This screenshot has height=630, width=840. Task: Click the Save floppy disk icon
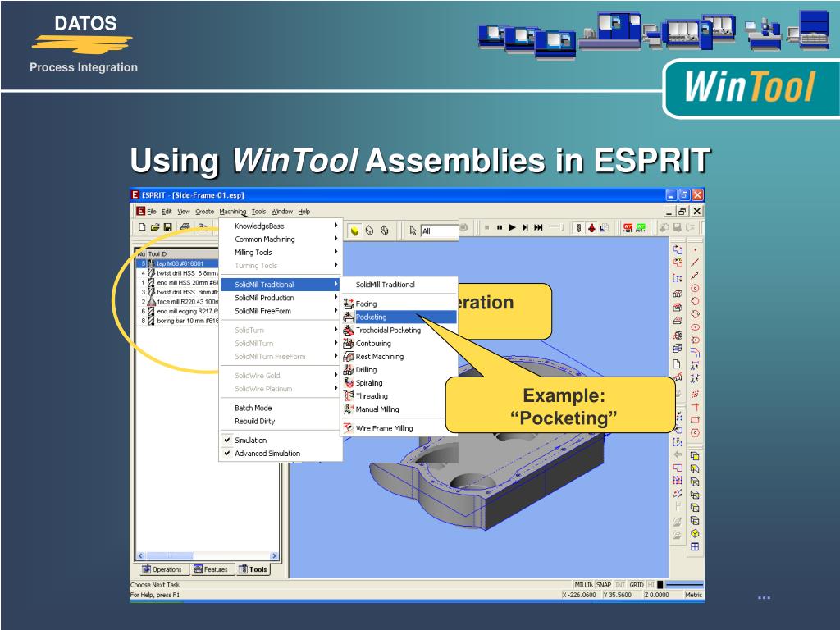pos(167,227)
